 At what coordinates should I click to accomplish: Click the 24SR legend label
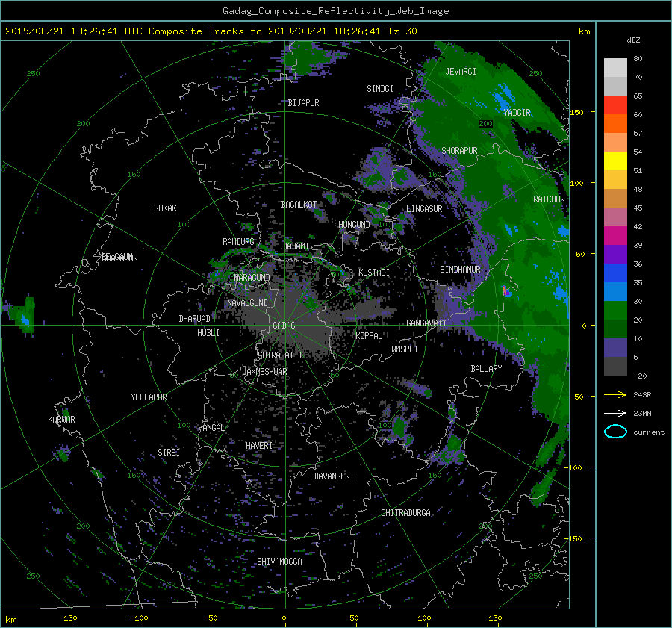click(642, 395)
